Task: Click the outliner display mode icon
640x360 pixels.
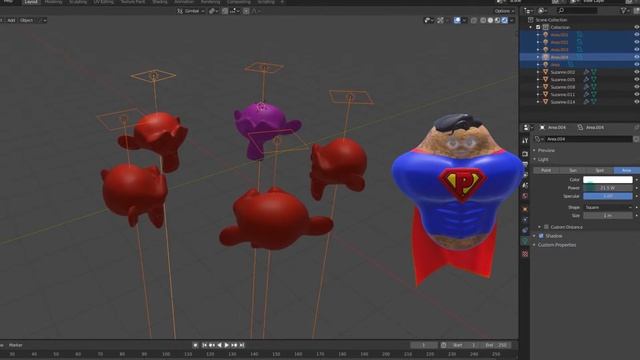Action: tap(529, 11)
